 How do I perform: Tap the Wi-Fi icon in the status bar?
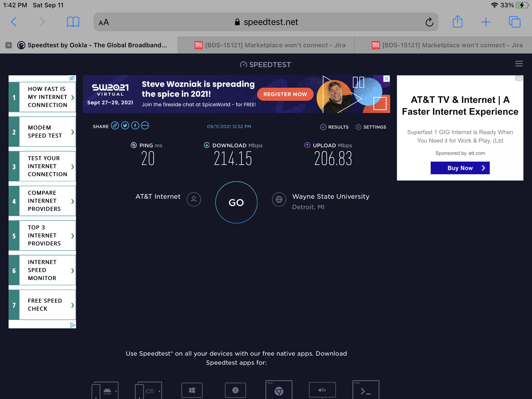(x=494, y=5)
